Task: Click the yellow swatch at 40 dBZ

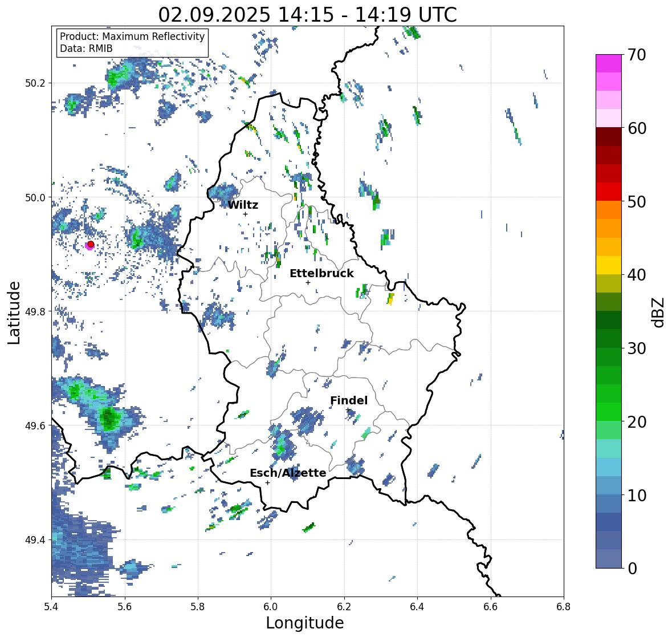Action: [609, 265]
